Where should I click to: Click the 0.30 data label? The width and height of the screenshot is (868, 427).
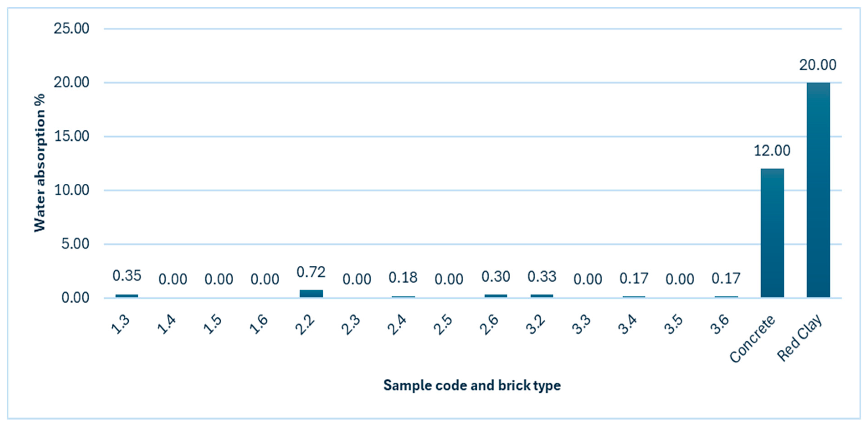tap(495, 277)
